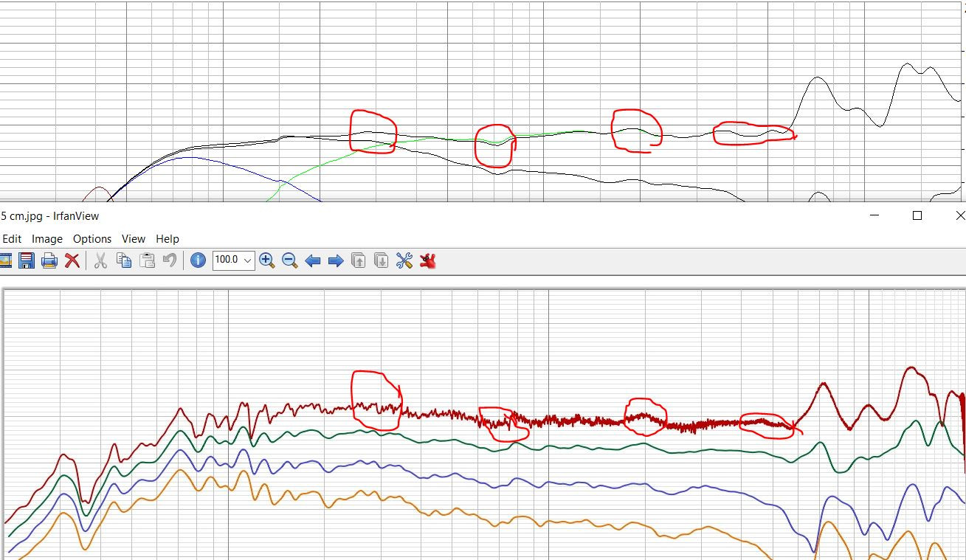
Task: Open next page with down-arrow pages icon
Action: pyautogui.click(x=382, y=260)
